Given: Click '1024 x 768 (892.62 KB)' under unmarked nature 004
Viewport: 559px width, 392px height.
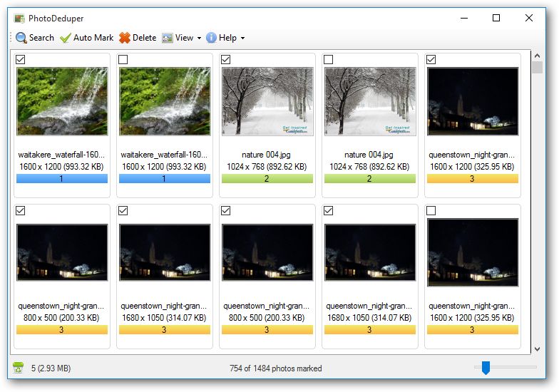Looking at the screenshot, I should click(369, 167).
